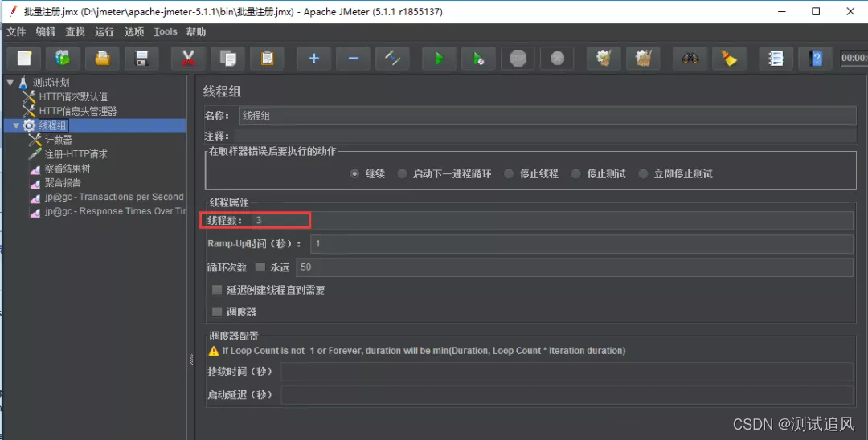
Task: Select HTTP请求默认值 in the tree
Action: (x=73, y=96)
